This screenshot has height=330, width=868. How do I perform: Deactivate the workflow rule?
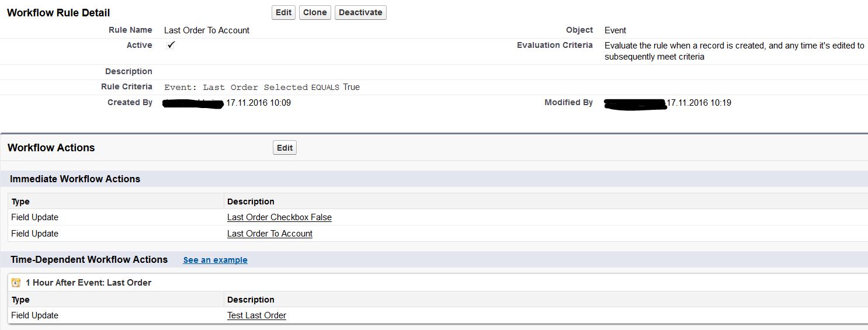(x=360, y=12)
